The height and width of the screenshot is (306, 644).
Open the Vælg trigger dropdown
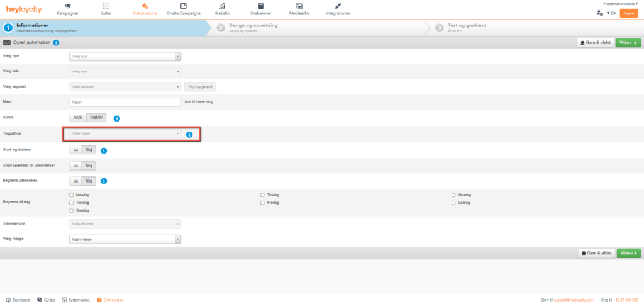point(125,133)
